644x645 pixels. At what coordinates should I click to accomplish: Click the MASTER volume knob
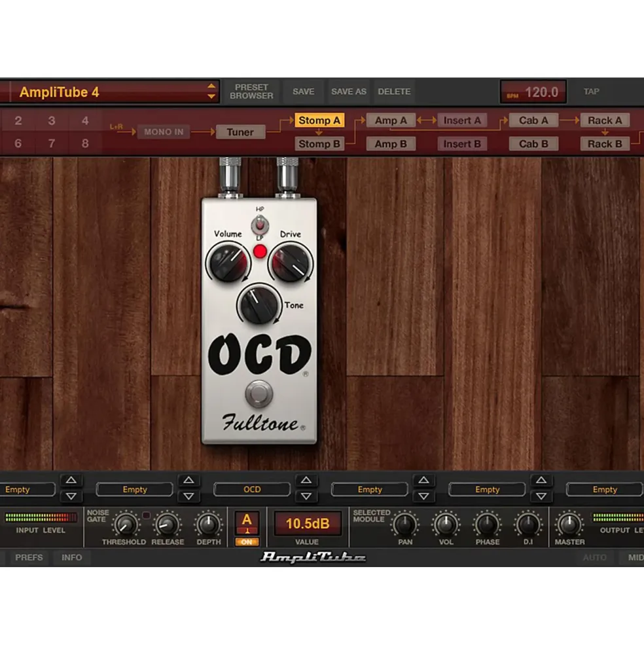point(569,525)
